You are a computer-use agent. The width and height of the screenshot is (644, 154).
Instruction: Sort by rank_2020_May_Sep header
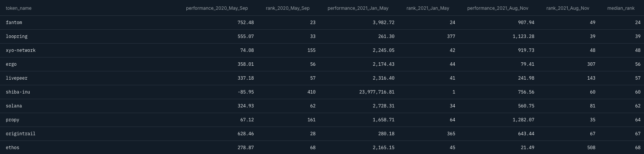287,8
